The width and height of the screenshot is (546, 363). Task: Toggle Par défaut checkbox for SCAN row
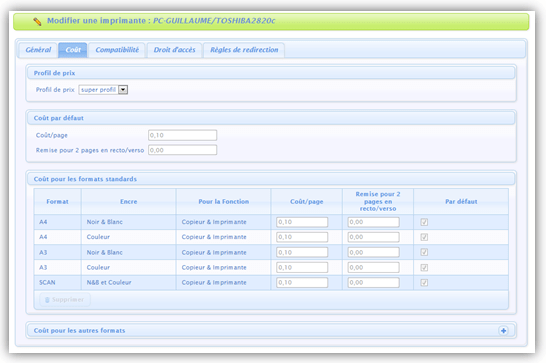[x=424, y=283]
